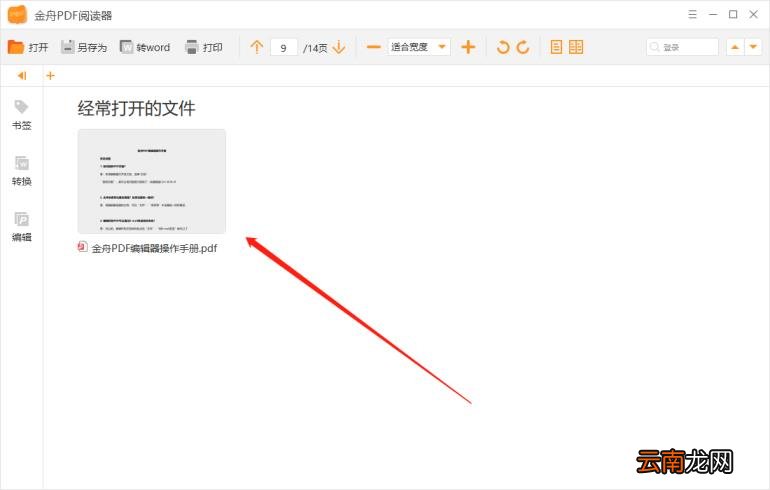Jump to next search result arrow
Viewport: 770px width, 490px height.
[753, 47]
